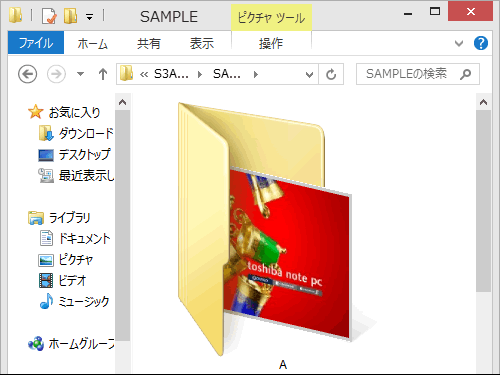Click the navigation pane scrollbar thumb
The image size is (500, 375).
coord(123,226)
